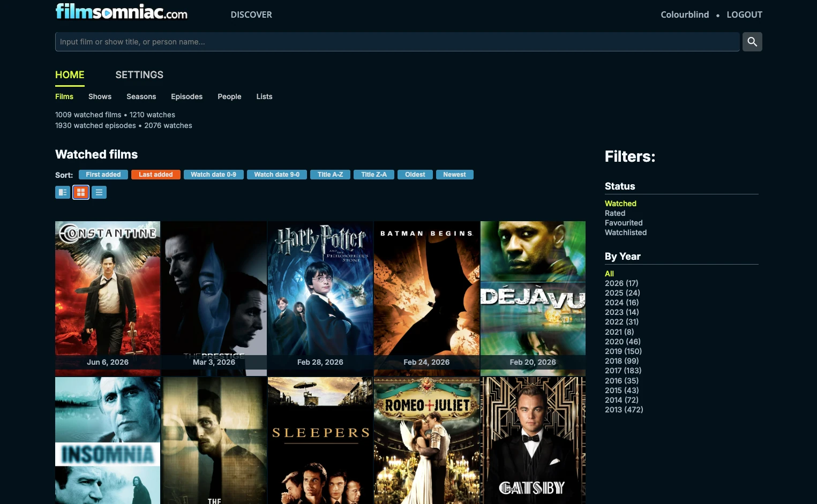
Task: Filter by year 2023 (14)
Action: (622, 312)
